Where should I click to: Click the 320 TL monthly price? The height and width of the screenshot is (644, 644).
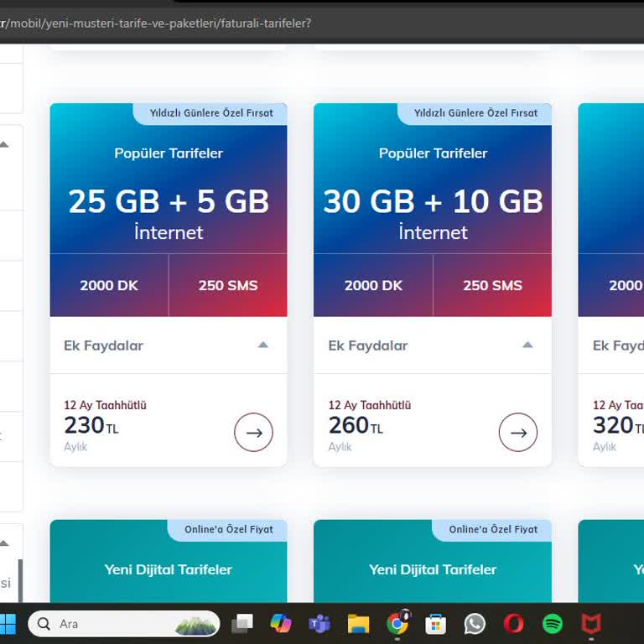[x=618, y=425]
